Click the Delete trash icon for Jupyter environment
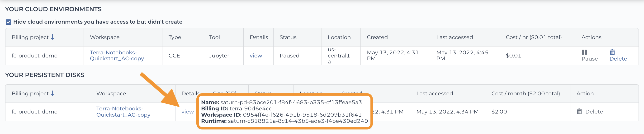The width and height of the screenshot is (644, 134). (x=612, y=52)
